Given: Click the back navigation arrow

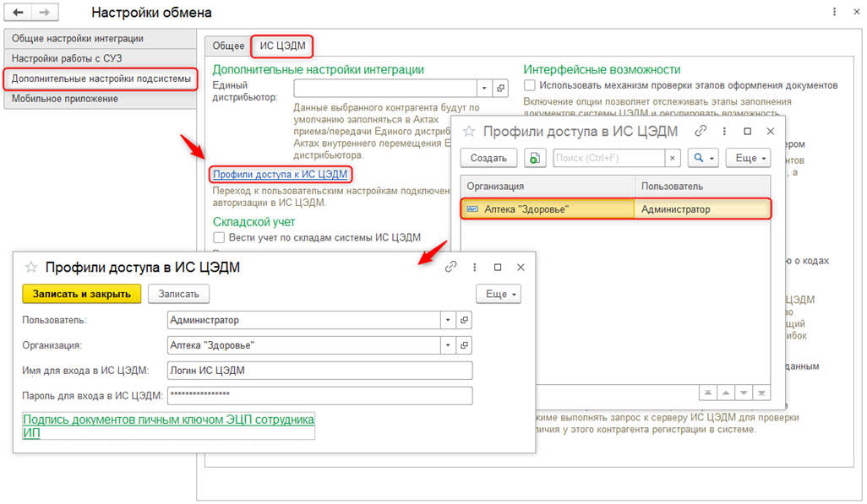Looking at the screenshot, I should click(x=19, y=13).
